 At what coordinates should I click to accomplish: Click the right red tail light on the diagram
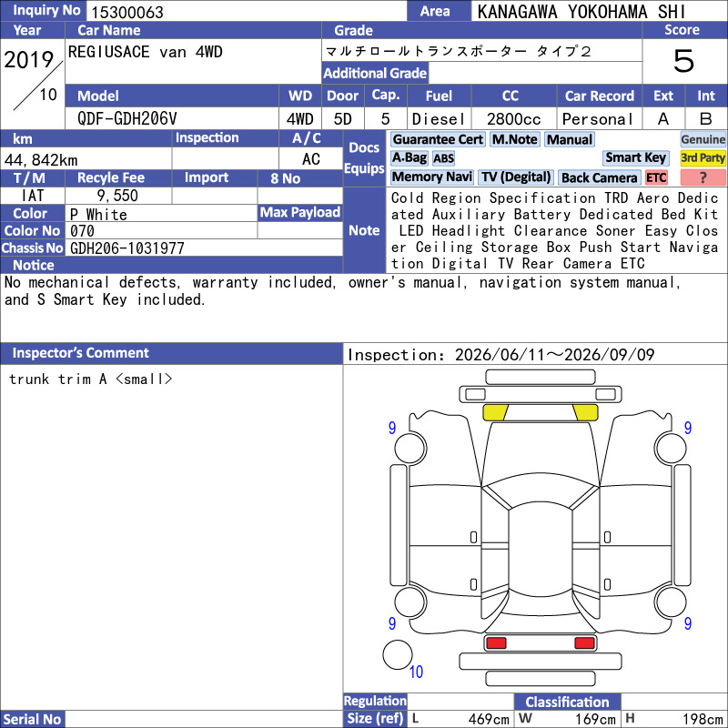click(584, 643)
